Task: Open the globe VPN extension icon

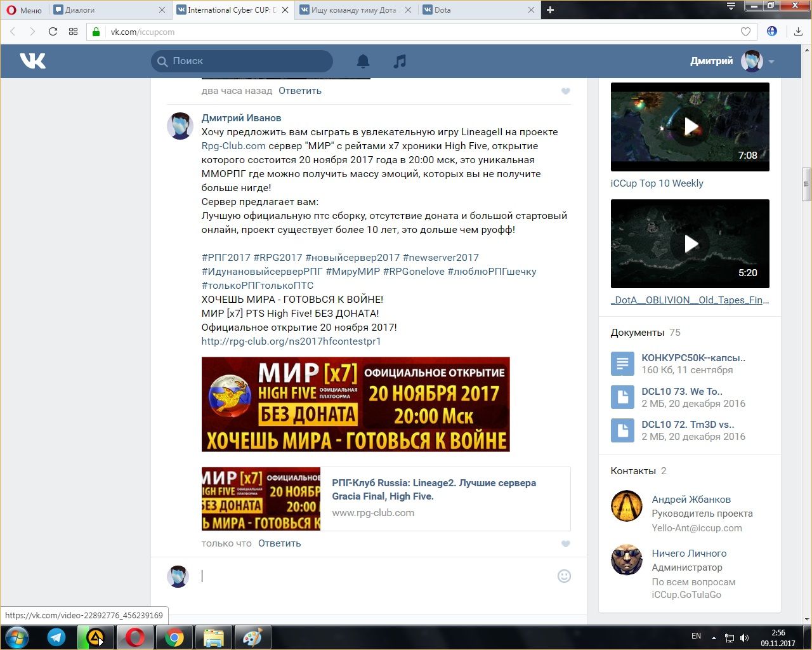Action: pyautogui.click(x=772, y=31)
